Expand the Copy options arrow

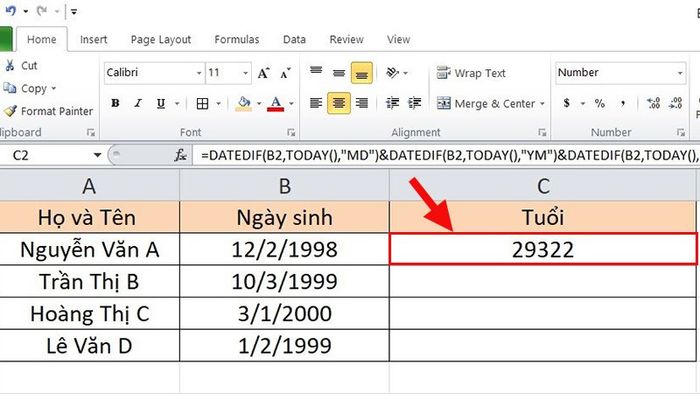[x=54, y=88]
